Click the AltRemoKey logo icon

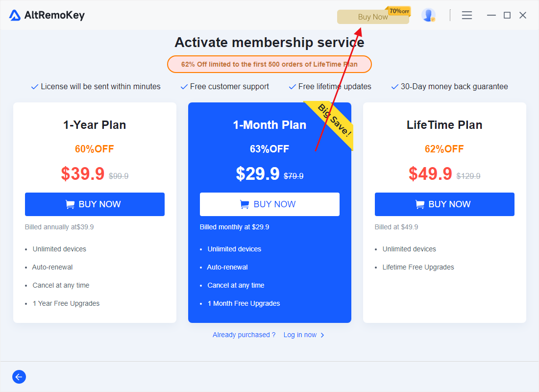click(x=15, y=15)
